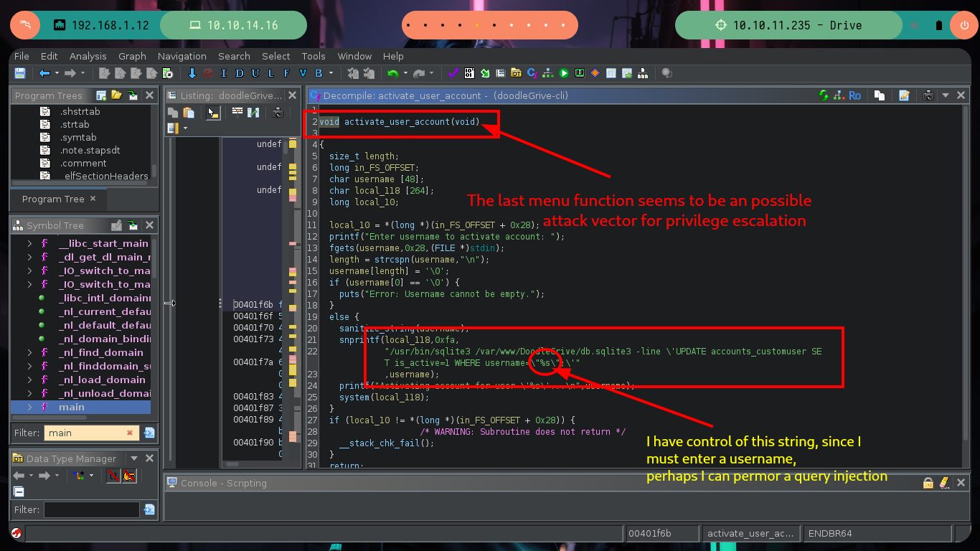This screenshot has height=551, width=980.
Task: Click the green Undo arrow
Action: 393,73
